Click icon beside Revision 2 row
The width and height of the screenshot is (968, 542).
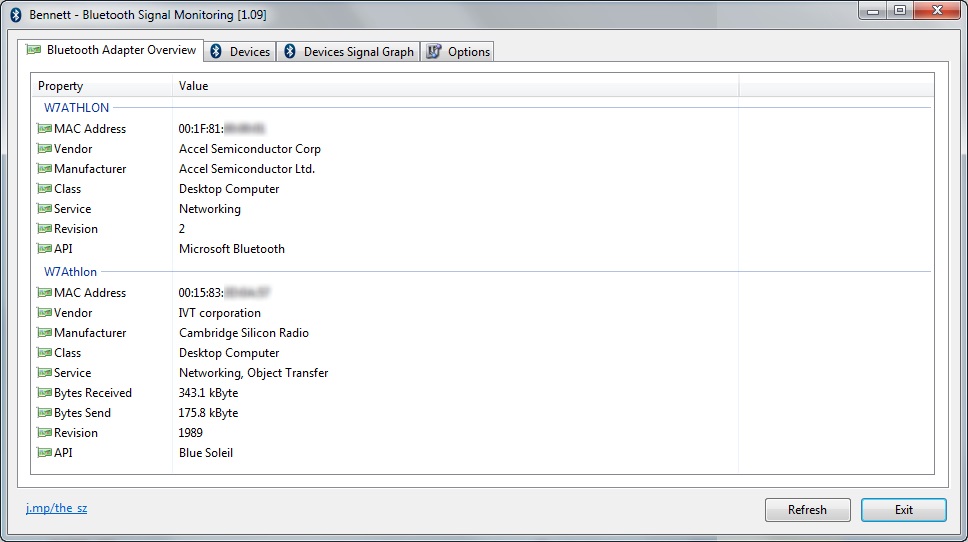(x=44, y=228)
